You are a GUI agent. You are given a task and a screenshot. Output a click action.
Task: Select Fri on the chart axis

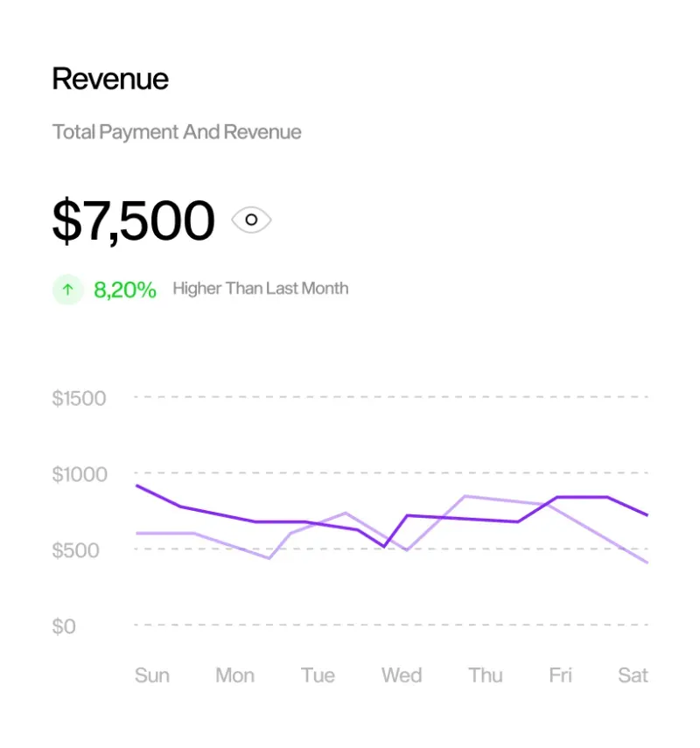pyautogui.click(x=560, y=675)
